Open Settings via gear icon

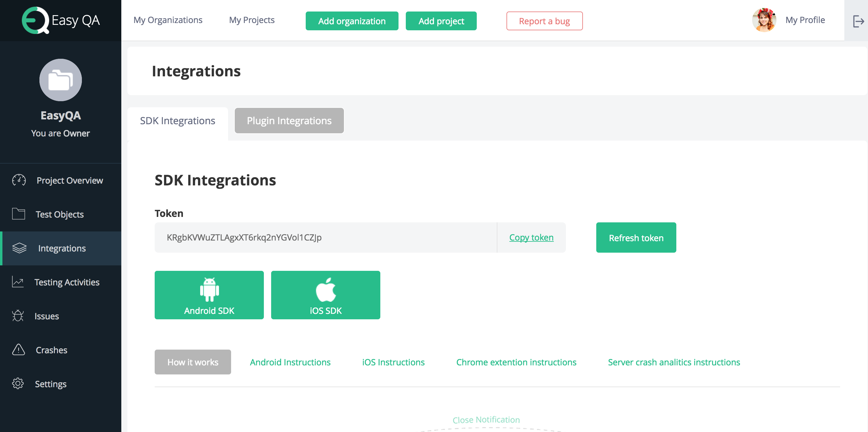coord(18,384)
